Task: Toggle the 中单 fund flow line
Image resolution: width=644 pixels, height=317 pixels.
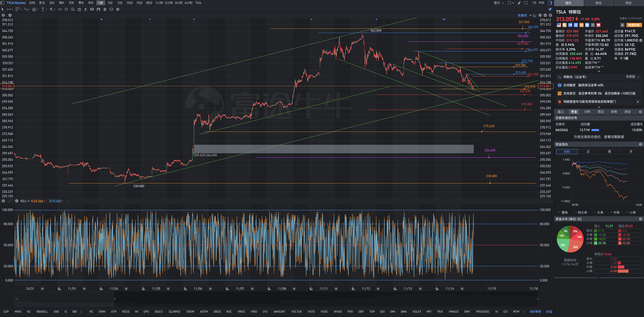Action: pos(615,212)
